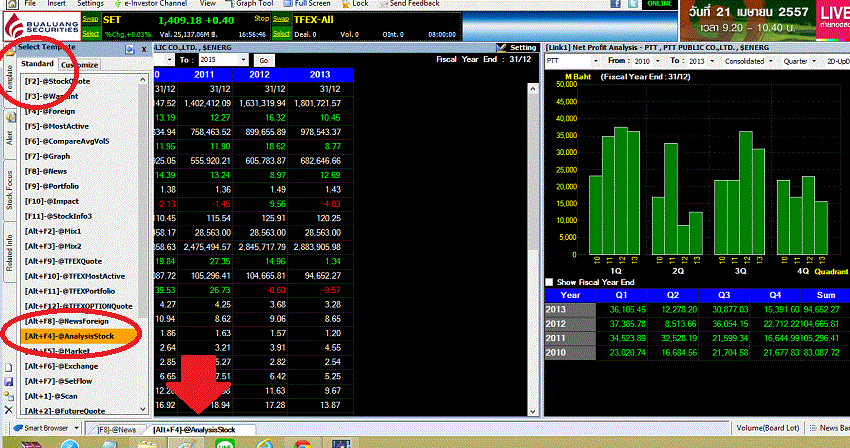Image resolution: width=850 pixels, height=448 pixels.
Task: Open the Facebook icon
Action: pos(616,4)
